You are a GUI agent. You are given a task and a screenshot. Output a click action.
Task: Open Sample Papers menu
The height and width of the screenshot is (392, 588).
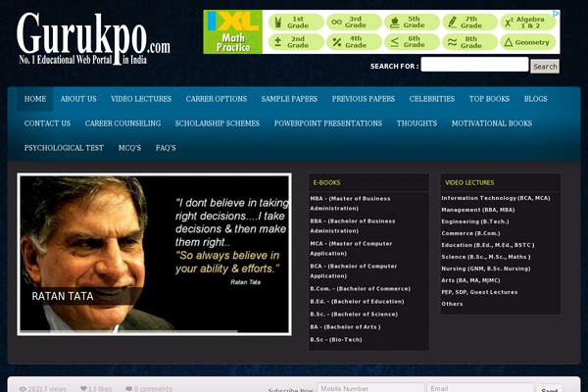pos(289,99)
